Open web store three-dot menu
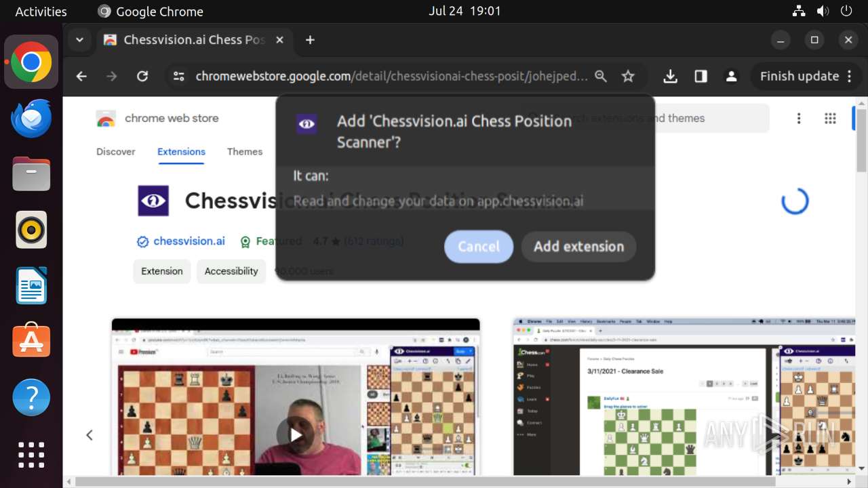 point(799,119)
